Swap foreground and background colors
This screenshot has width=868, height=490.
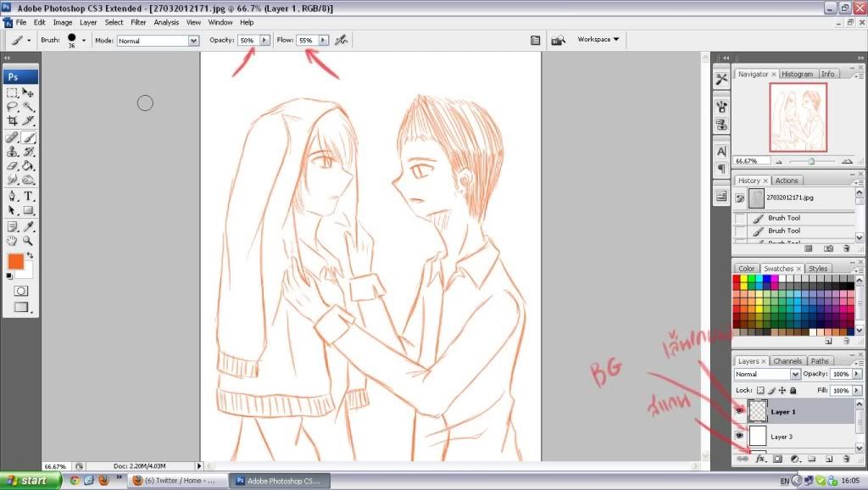pos(31,255)
